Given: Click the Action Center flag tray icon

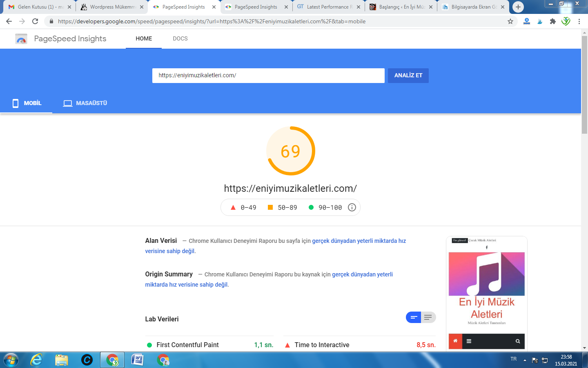Looking at the screenshot, I should [x=535, y=360].
